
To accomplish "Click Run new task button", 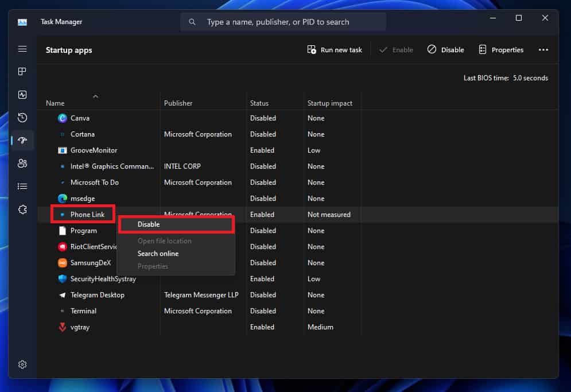I will [x=335, y=50].
